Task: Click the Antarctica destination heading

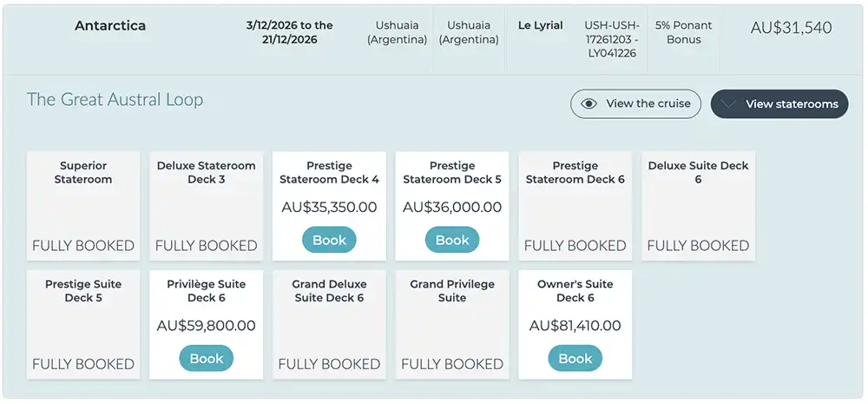Action: click(x=110, y=26)
